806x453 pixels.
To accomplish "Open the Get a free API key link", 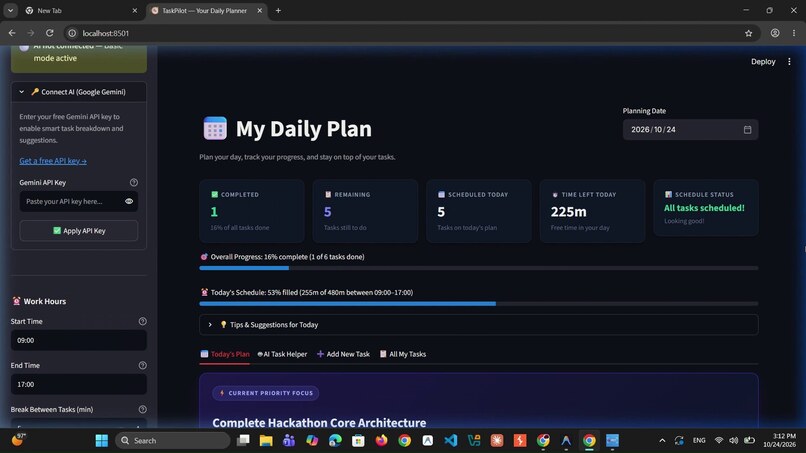I will click(53, 161).
